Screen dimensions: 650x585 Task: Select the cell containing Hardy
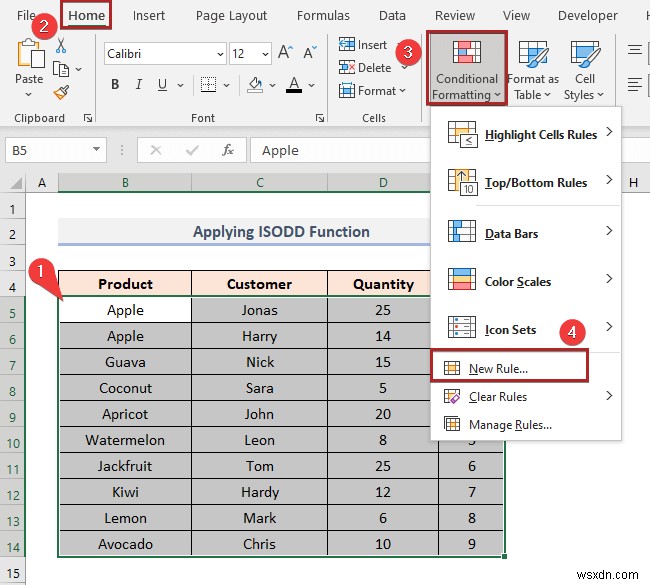(x=260, y=492)
